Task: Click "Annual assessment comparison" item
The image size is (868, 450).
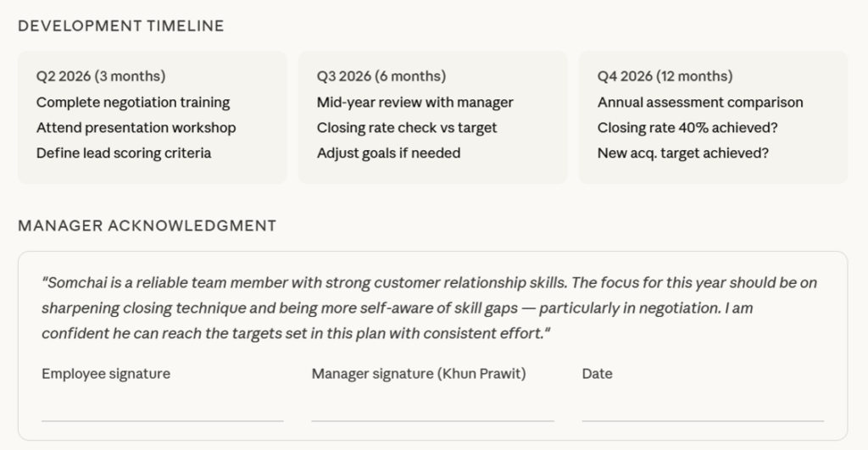Action: tap(700, 103)
